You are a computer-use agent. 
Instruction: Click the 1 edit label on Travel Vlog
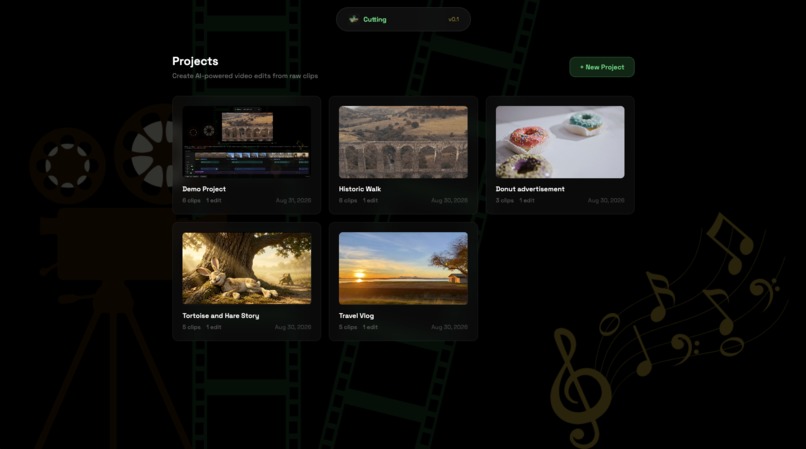pyautogui.click(x=370, y=327)
